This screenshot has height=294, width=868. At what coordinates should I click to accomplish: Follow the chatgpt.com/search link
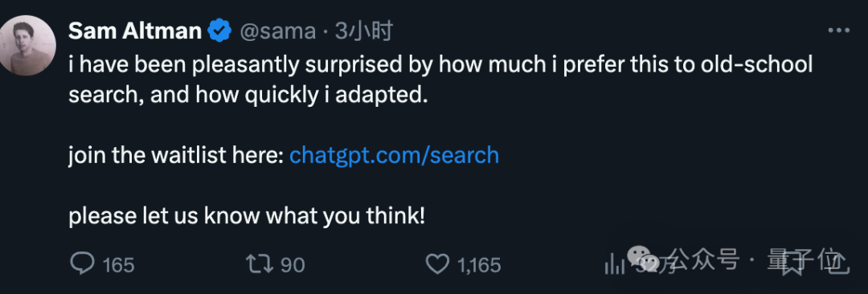[x=394, y=156]
